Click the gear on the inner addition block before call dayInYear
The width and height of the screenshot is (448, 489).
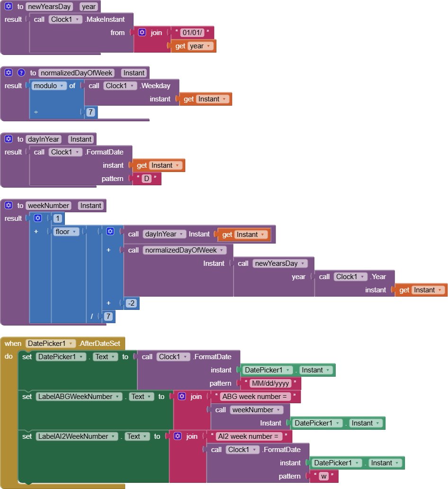coord(110,231)
